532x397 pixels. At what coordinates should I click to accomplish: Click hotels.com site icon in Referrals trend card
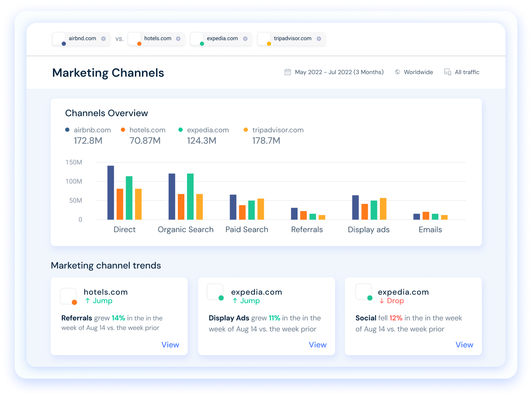tap(68, 296)
